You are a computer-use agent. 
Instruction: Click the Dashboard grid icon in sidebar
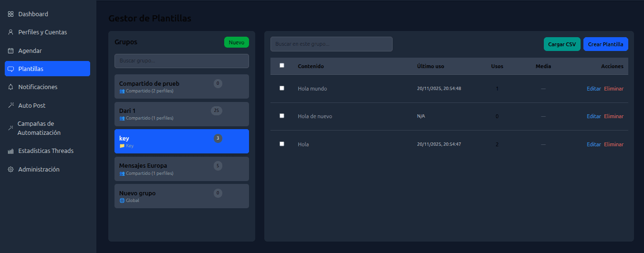click(x=10, y=14)
